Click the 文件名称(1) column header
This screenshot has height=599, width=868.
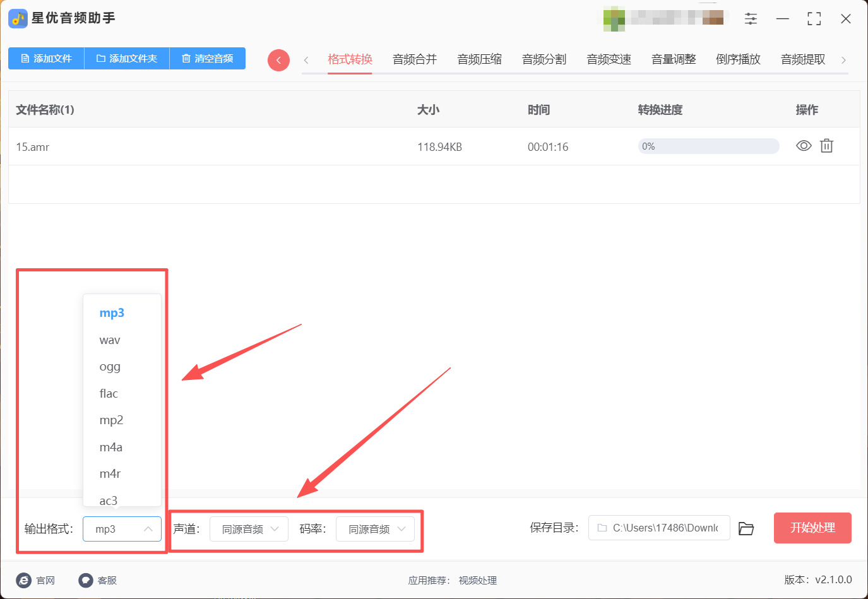pyautogui.click(x=45, y=110)
